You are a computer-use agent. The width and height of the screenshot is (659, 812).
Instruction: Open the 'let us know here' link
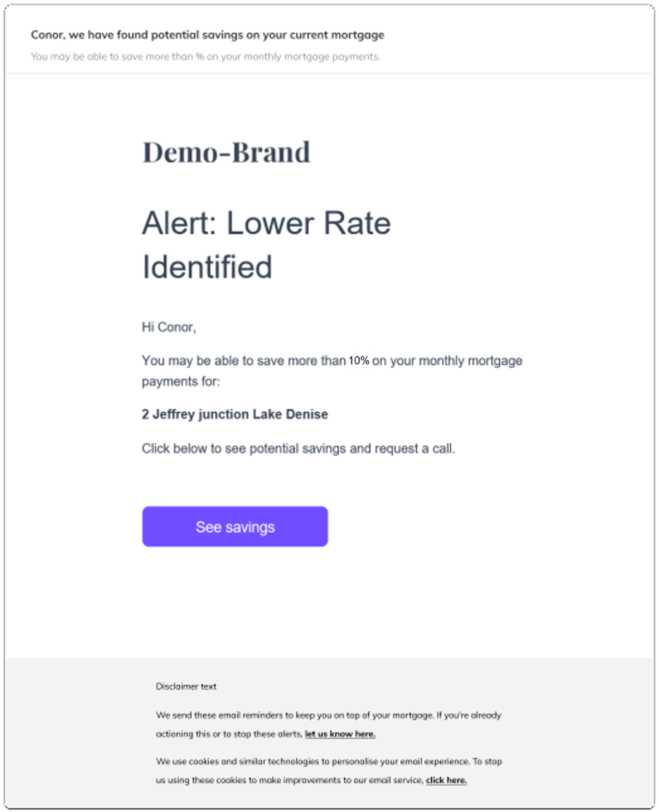pos(340,734)
